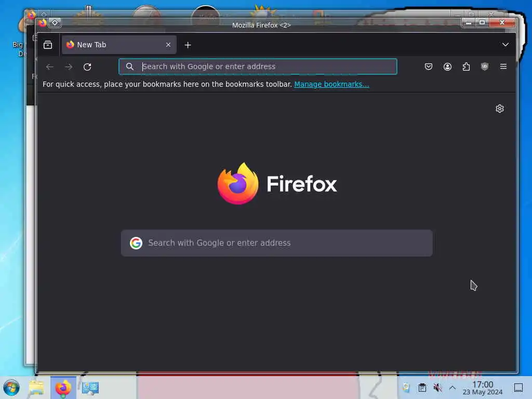Viewport: 532px width, 399px height.
Task: Go forward one page arrow
Action: point(69,67)
